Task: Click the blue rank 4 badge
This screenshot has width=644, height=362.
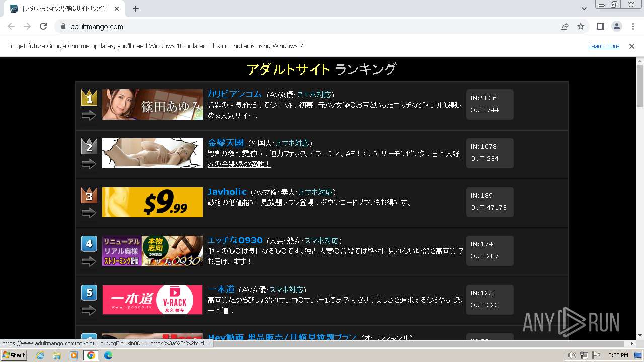Action: (x=89, y=244)
